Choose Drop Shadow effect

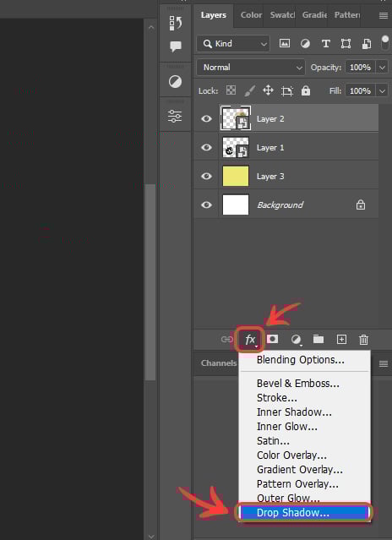(305, 513)
